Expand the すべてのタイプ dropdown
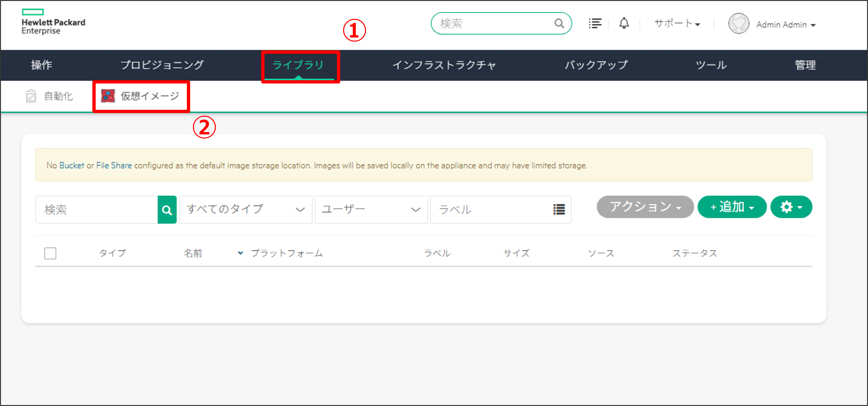This screenshot has height=406, width=868. coord(246,209)
